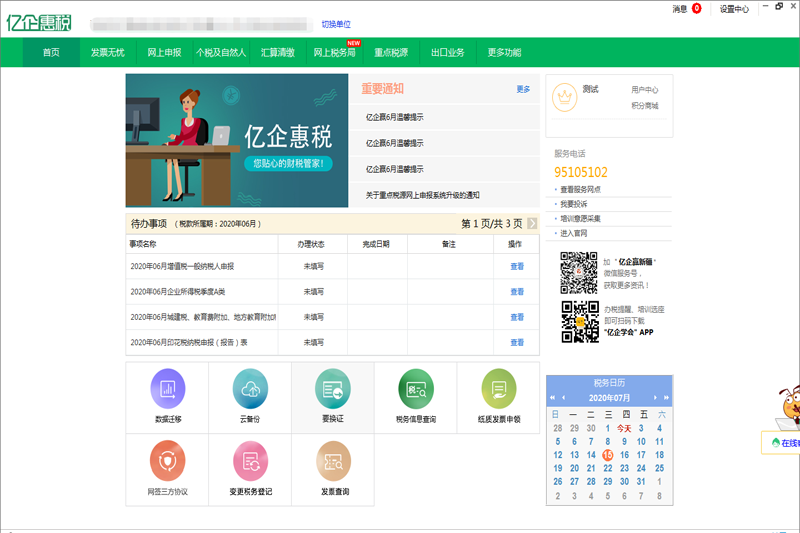Click the 查看服务网点 link

tap(580, 189)
